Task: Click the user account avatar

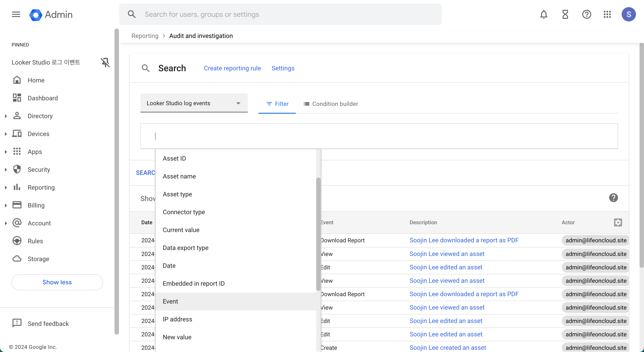Action: click(x=629, y=15)
